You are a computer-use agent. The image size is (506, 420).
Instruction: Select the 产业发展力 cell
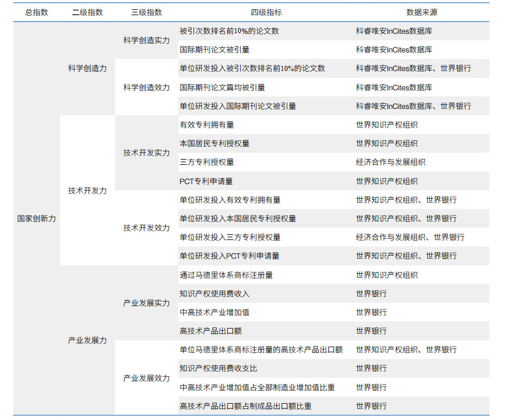click(x=87, y=340)
